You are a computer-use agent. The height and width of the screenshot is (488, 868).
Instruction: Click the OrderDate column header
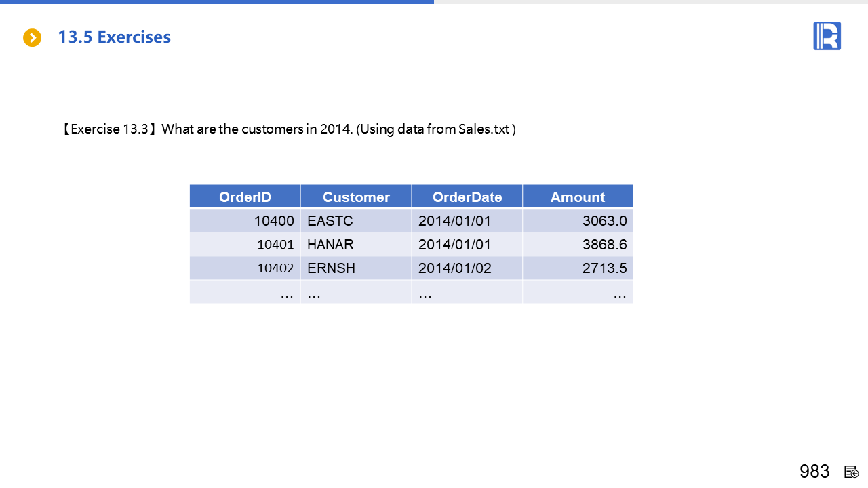pos(467,197)
